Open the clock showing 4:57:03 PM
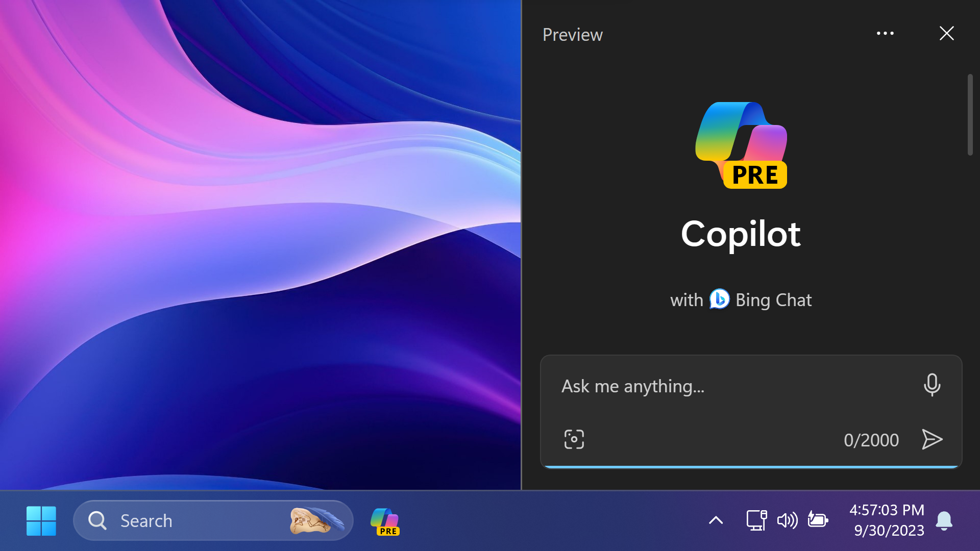 tap(887, 520)
